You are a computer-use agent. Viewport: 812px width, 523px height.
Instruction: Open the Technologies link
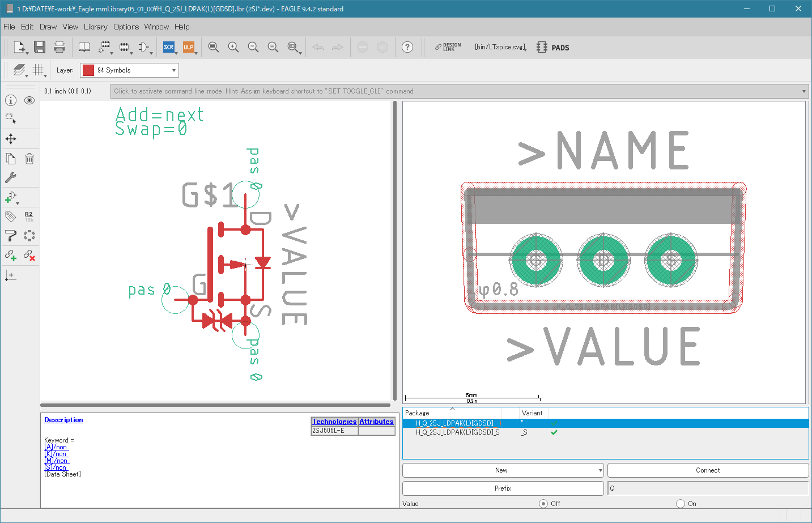point(334,422)
